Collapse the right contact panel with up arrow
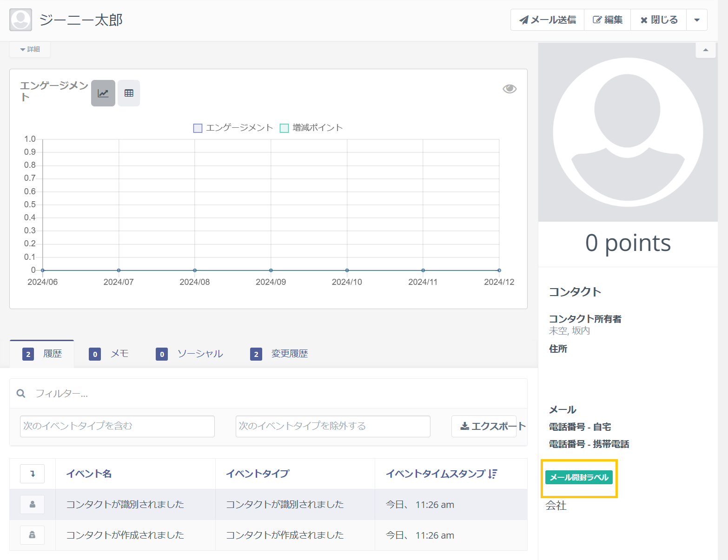This screenshot has height=560, width=728. pyautogui.click(x=705, y=50)
